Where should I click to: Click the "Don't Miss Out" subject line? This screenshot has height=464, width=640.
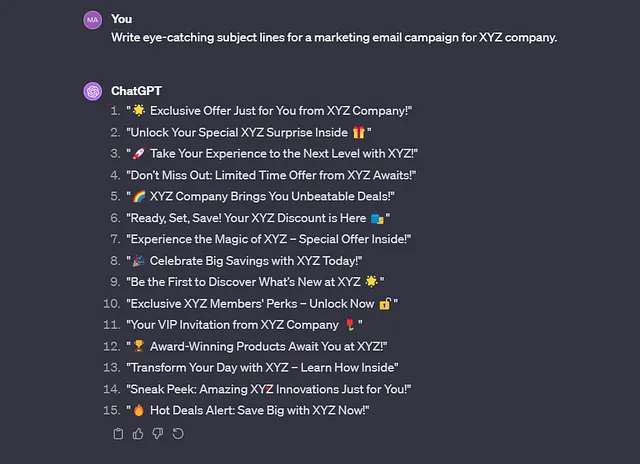coord(271,175)
